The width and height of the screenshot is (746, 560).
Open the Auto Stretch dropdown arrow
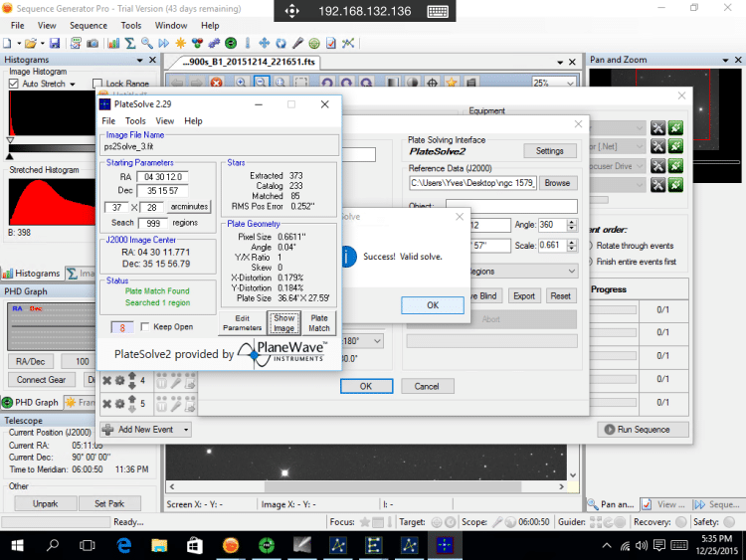pyautogui.click(x=73, y=85)
